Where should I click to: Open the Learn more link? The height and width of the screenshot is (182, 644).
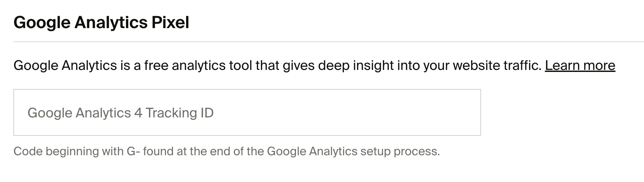click(580, 65)
